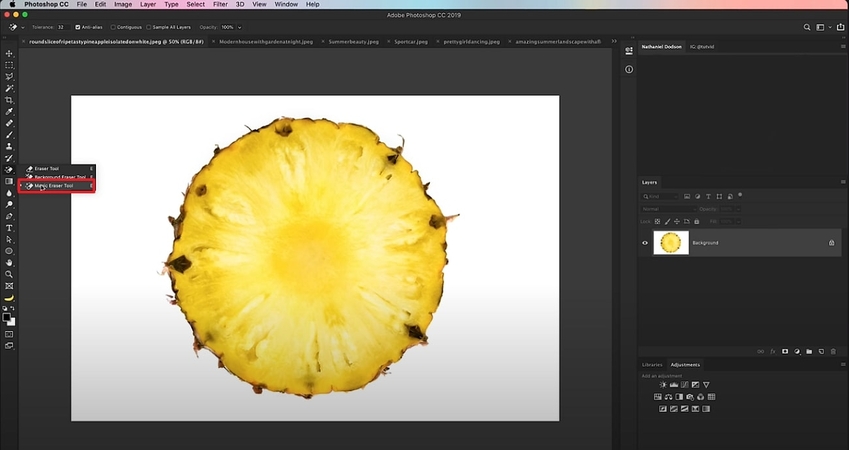Enable the Contiguous option
Image resolution: width=849 pixels, height=450 pixels.
pos(115,27)
